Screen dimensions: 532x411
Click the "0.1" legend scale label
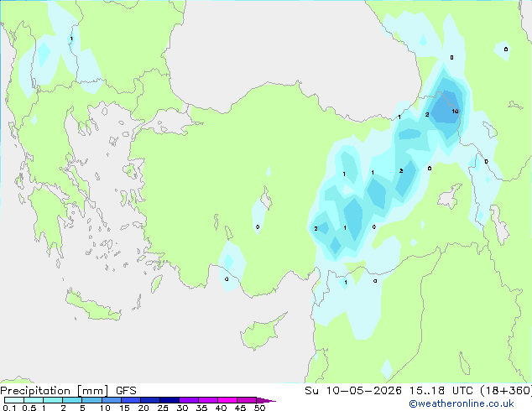[x=9, y=408]
